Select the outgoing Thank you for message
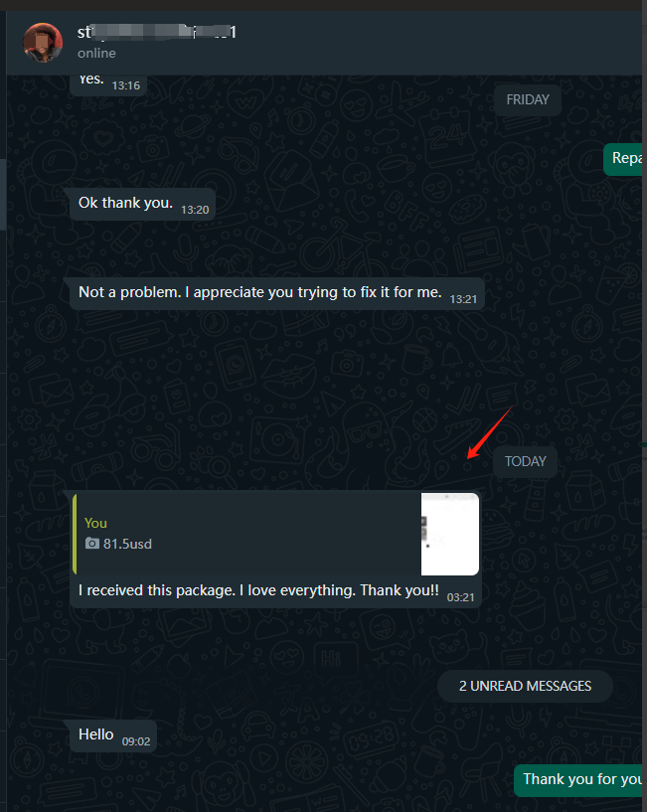This screenshot has height=812, width=647. coord(578,780)
